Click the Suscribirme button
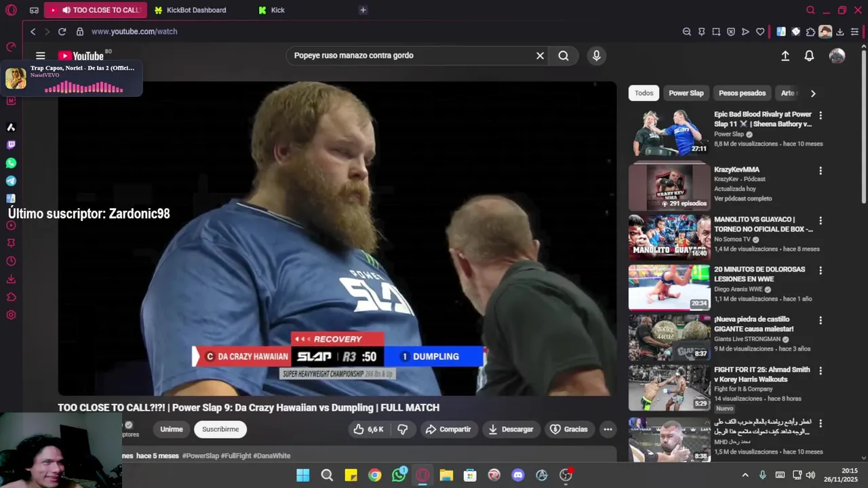The height and width of the screenshot is (488, 868). pos(220,429)
